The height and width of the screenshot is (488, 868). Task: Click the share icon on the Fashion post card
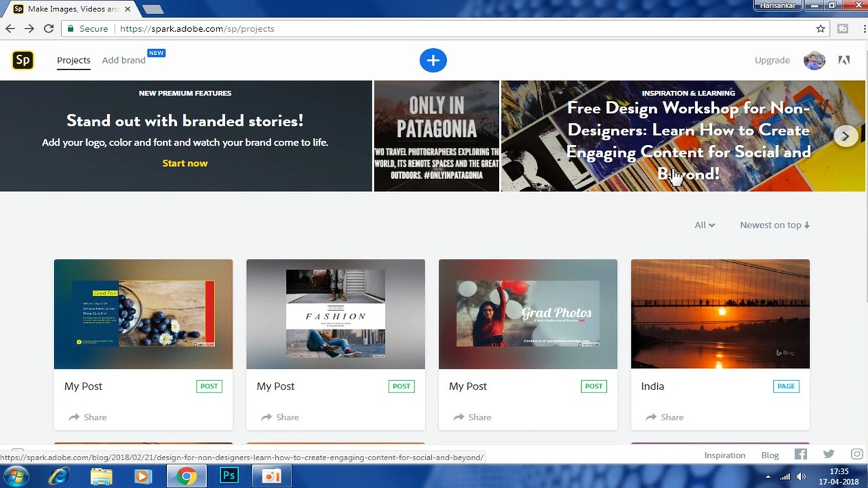pyautogui.click(x=267, y=418)
